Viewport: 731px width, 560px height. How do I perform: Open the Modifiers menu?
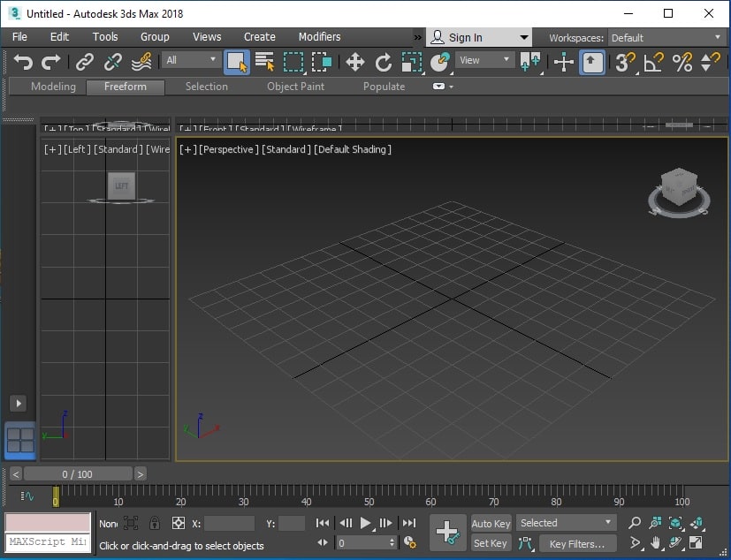[319, 37]
